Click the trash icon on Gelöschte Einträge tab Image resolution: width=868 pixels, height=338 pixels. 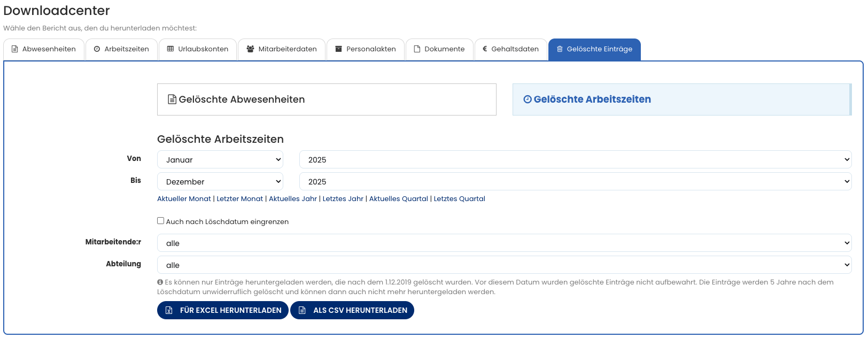(560, 49)
